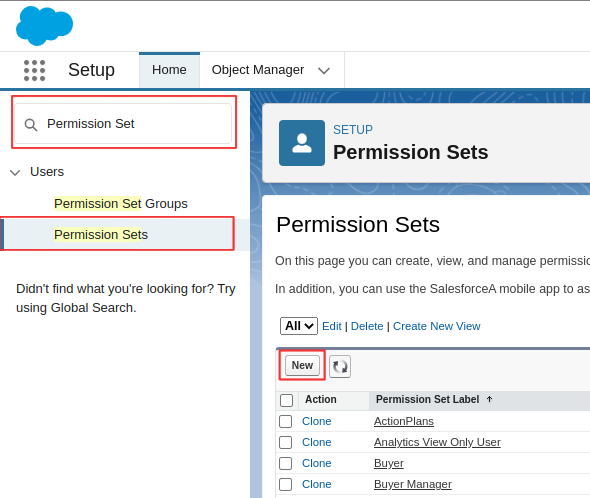Clone the Analytics View Only User set

pyautogui.click(x=316, y=442)
